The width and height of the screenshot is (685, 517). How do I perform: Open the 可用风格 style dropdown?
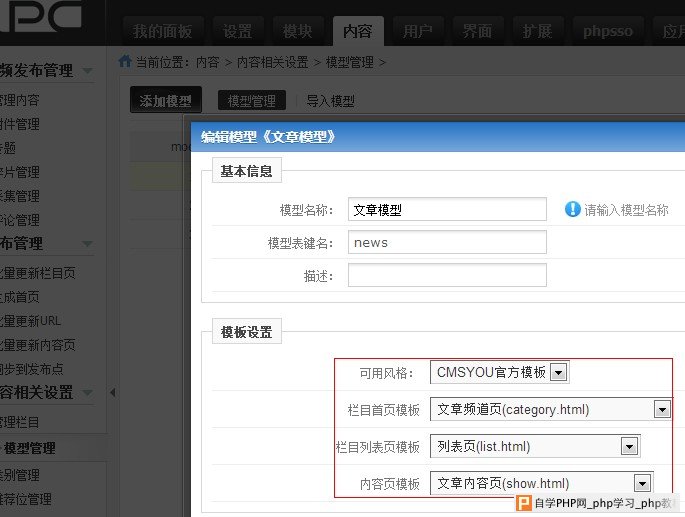pyautogui.click(x=499, y=372)
